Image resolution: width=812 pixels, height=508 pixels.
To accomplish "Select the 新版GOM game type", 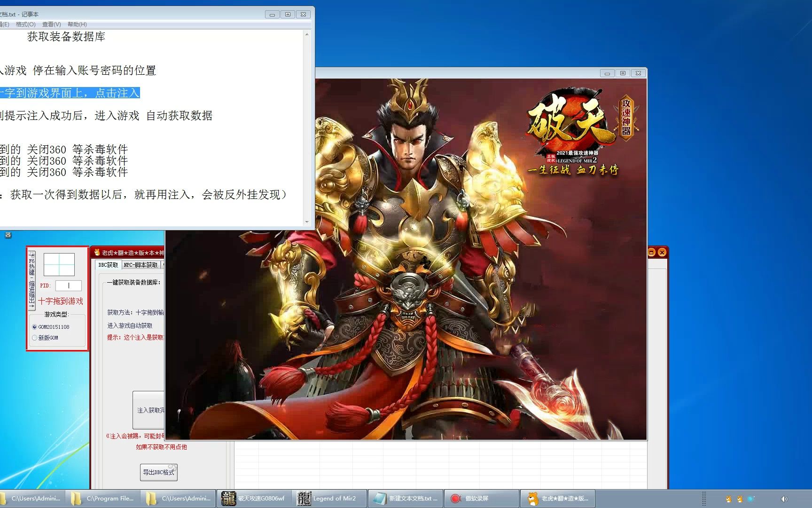I will [x=45, y=338].
